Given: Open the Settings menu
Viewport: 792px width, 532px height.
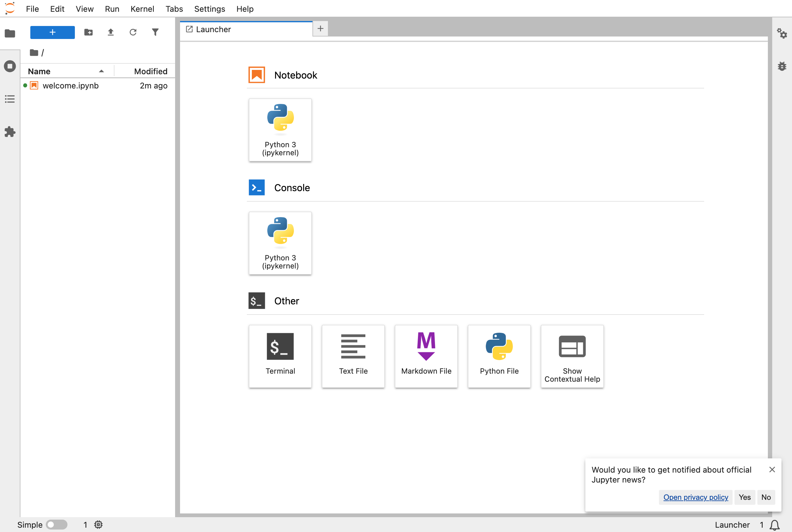Looking at the screenshot, I should (x=209, y=9).
